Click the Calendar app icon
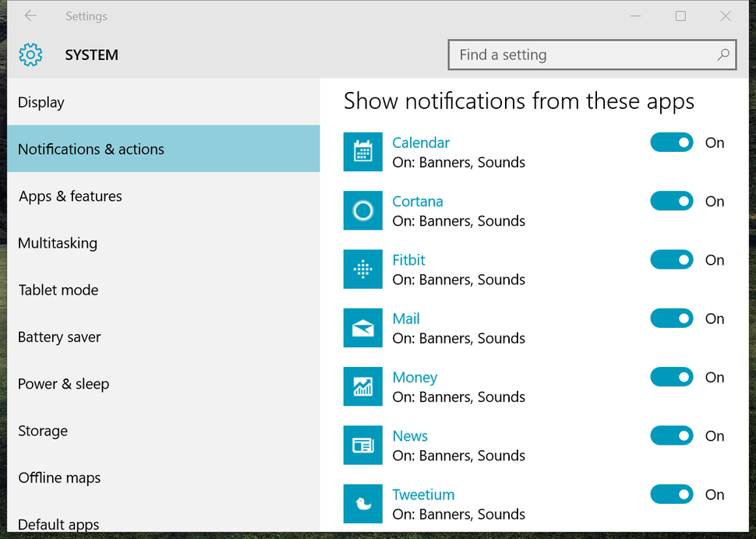The image size is (756, 539). coord(362,152)
